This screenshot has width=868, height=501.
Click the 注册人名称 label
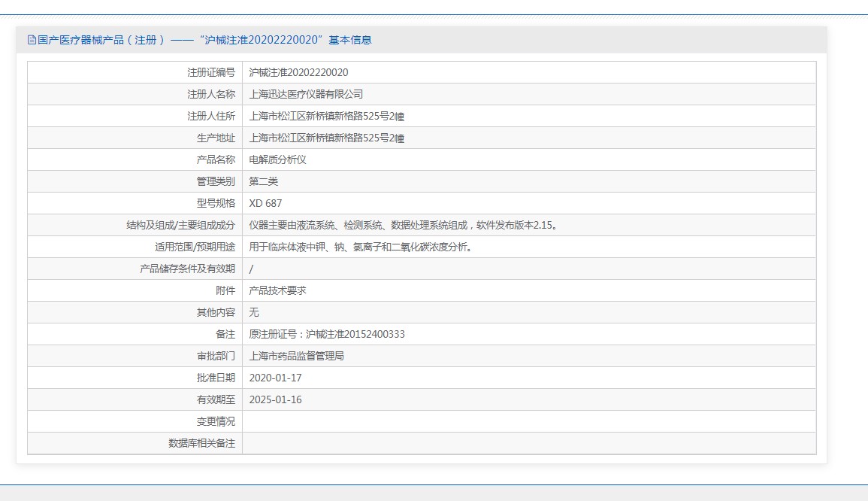click(211, 94)
